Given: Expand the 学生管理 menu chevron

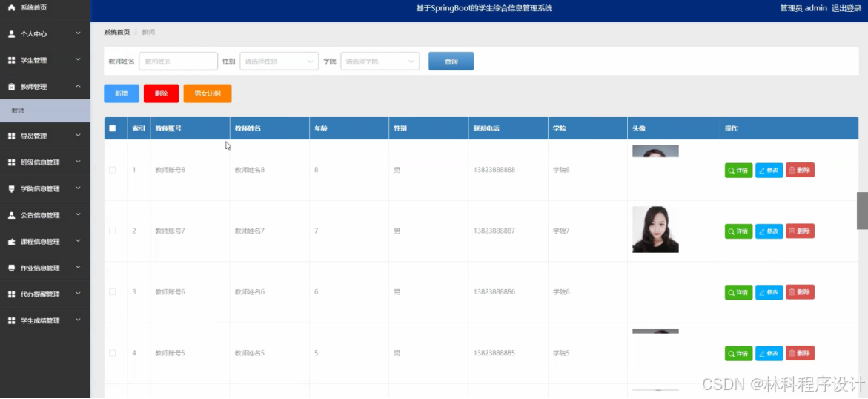Looking at the screenshot, I should [x=78, y=60].
